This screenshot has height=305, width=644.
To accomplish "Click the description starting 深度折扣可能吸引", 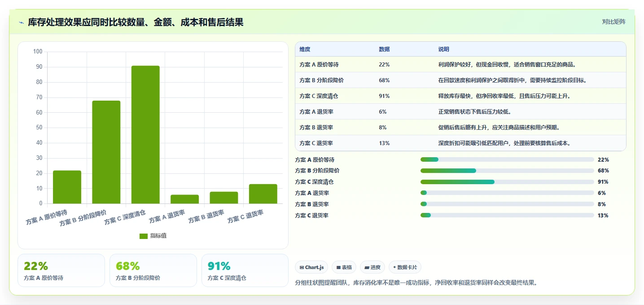I will pyautogui.click(x=504, y=143).
